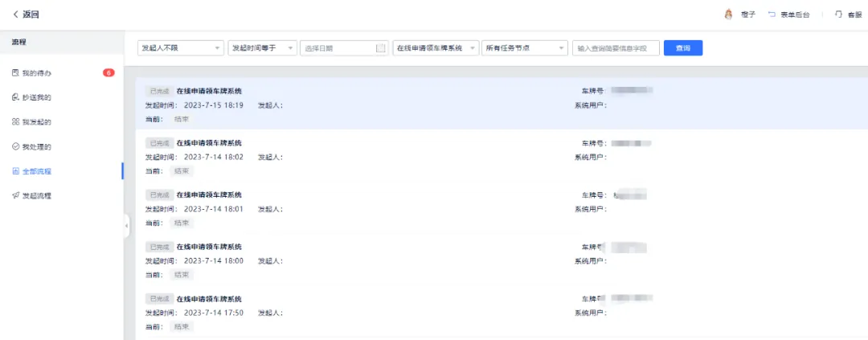Click the red badge showing 6
The image size is (868, 340).
point(108,73)
